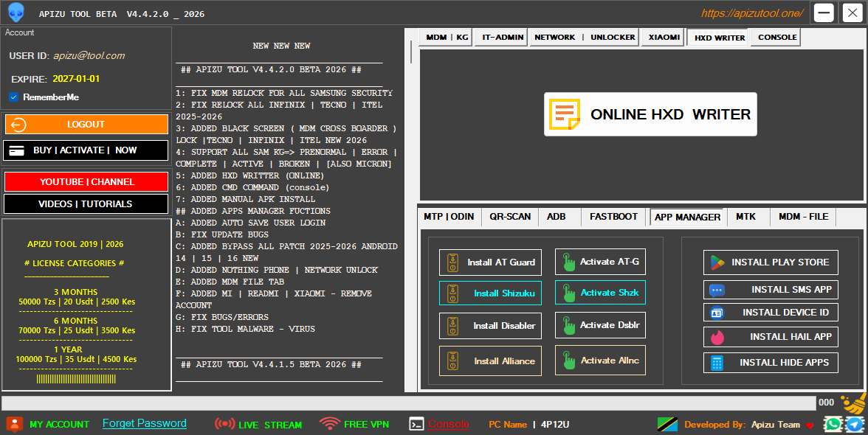Click the Forget Password link

pos(145,423)
